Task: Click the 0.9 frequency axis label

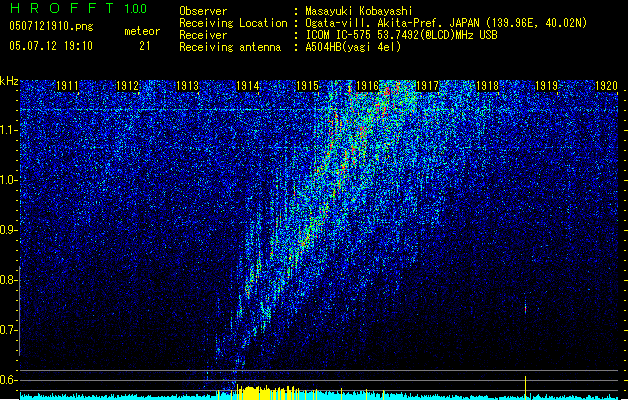Action: pyautogui.click(x=9, y=230)
